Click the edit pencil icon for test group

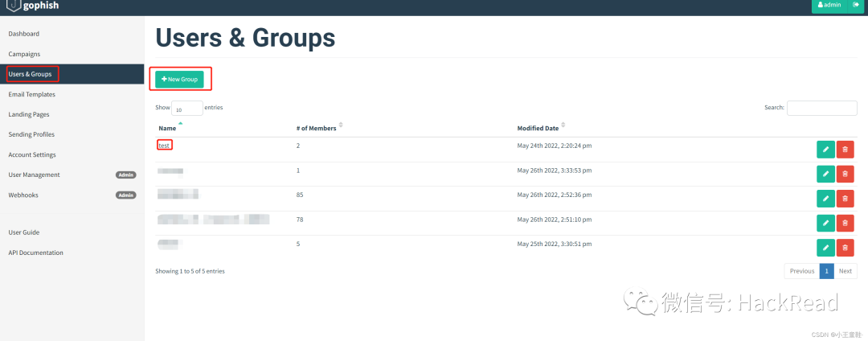coord(825,150)
